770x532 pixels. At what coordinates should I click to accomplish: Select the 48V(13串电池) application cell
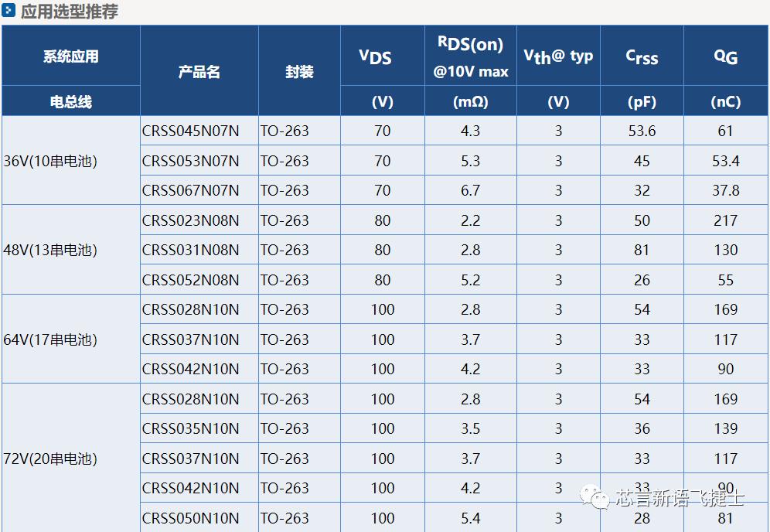70,250
